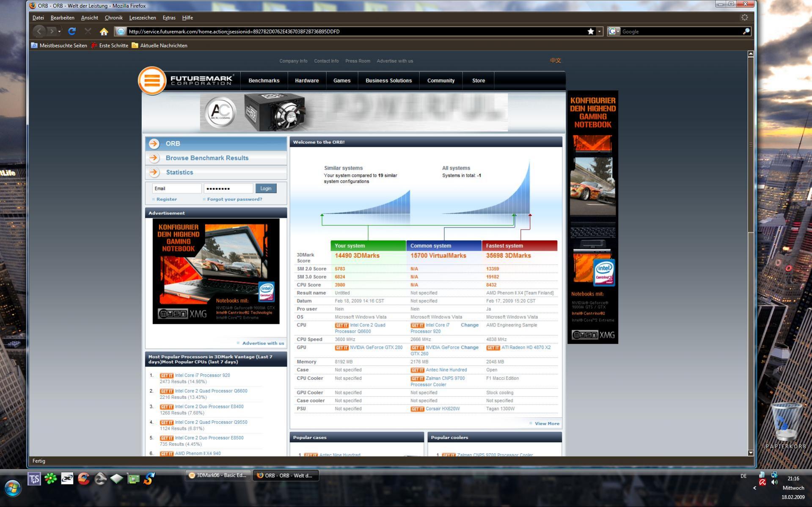The image size is (812, 507).
Task: Click Advertise with us under advertisement
Action: point(263,343)
